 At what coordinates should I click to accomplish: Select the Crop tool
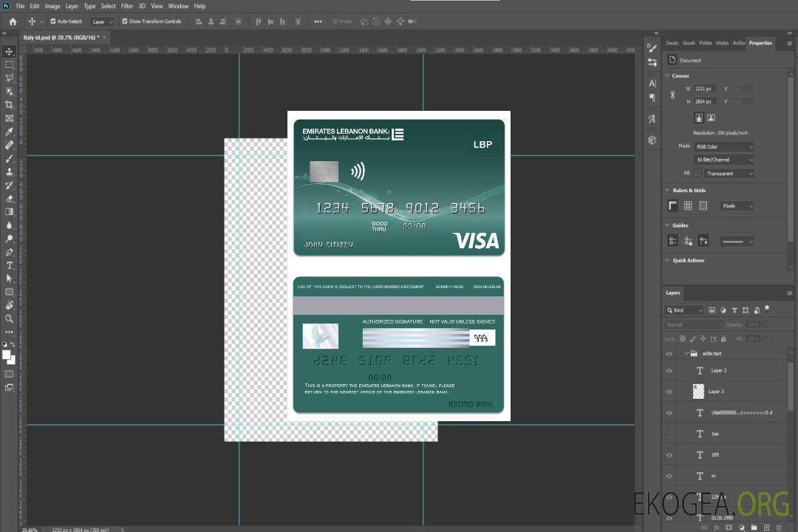click(x=9, y=105)
